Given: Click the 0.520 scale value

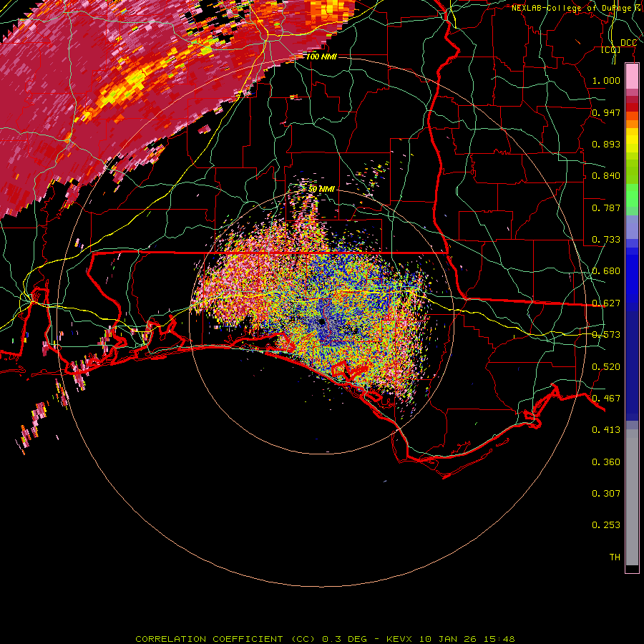Looking at the screenshot, I should pyautogui.click(x=606, y=366).
